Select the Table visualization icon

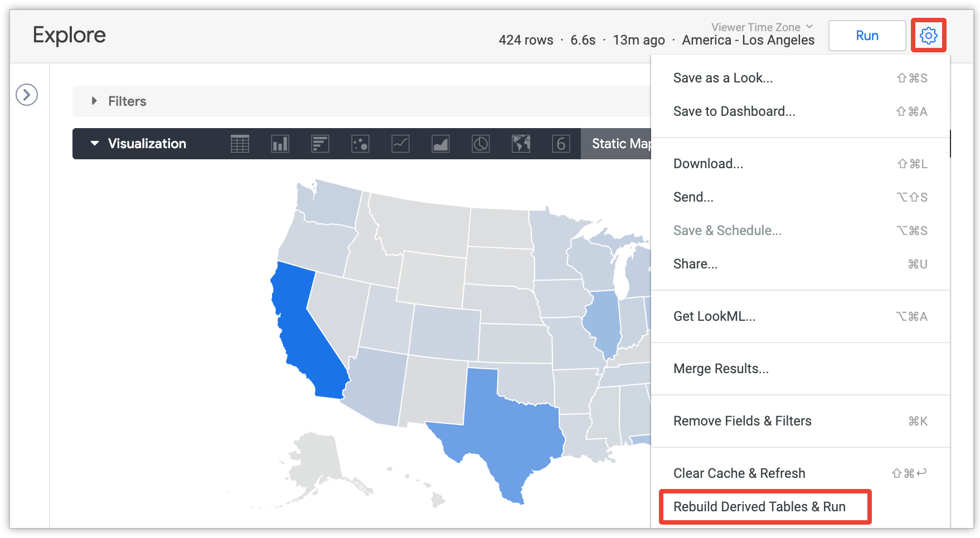click(239, 144)
